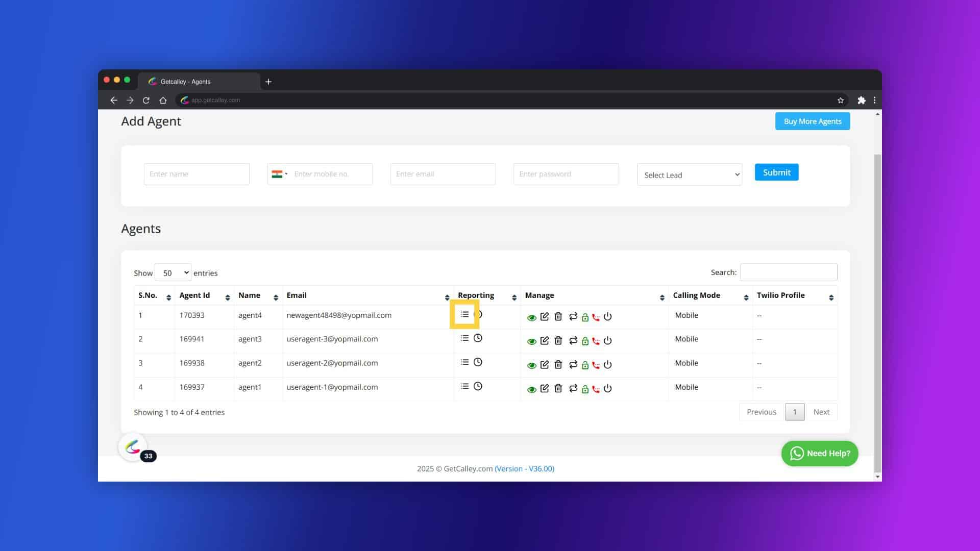The image size is (980, 551).
Task: Click the Agents page tab
Action: pos(198,81)
